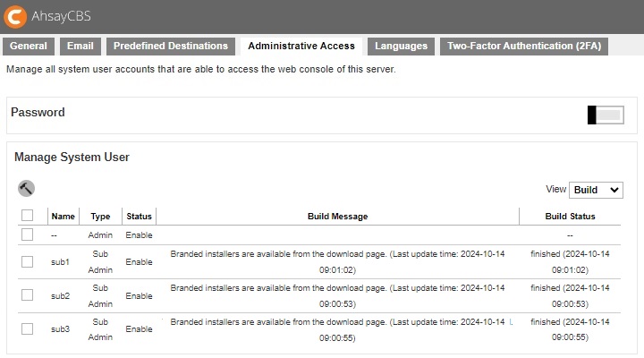
Task: Open the sub2 user entry
Action: [60, 295]
